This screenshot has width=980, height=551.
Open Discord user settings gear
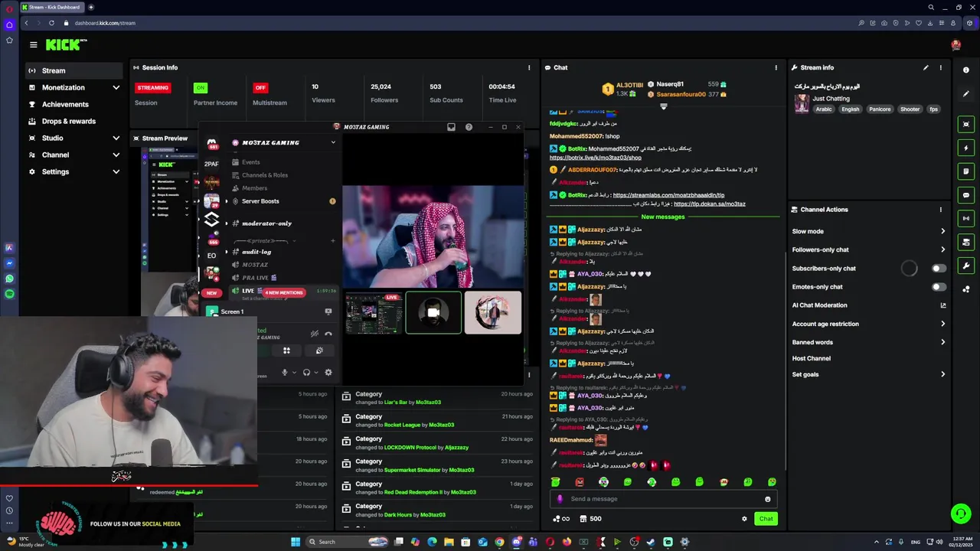328,373
